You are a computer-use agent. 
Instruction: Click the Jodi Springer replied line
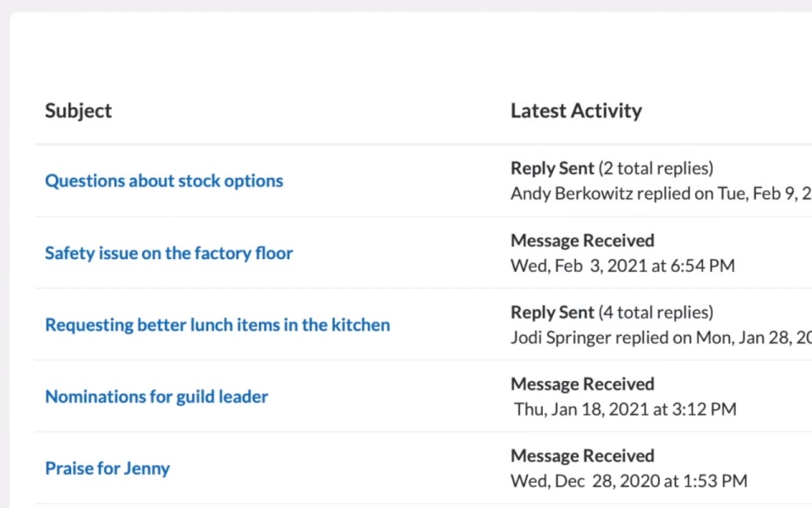point(660,338)
